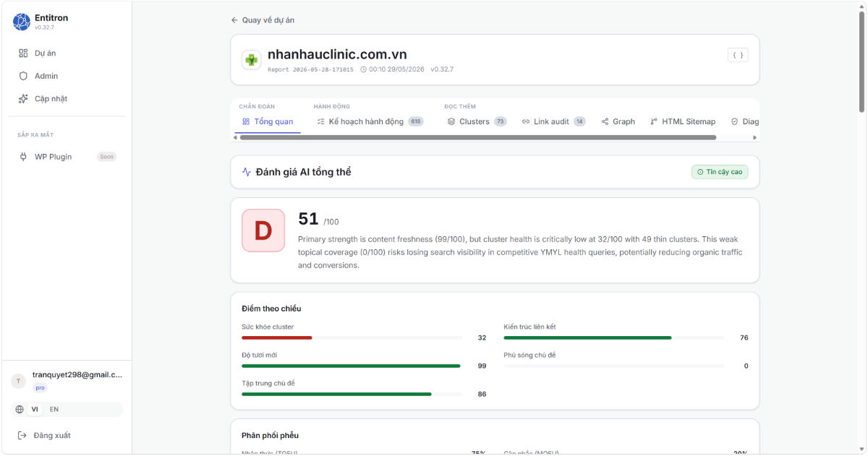Click the Sức khỏe cluster red bar
Image resolution: width=868 pixels, height=456 pixels.
tap(277, 337)
